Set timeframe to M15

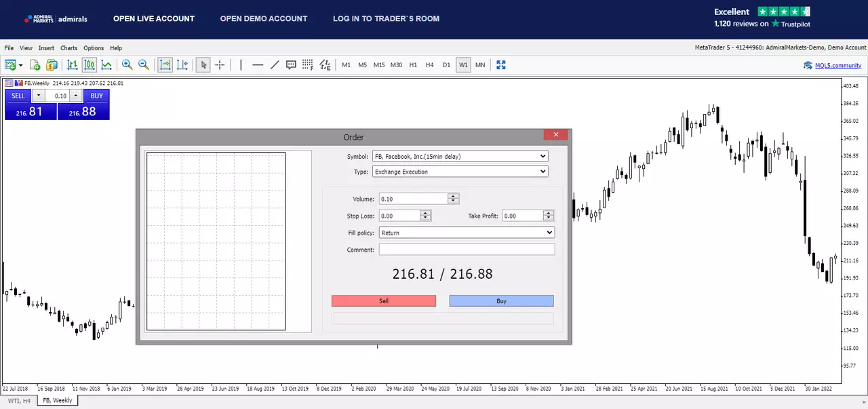pos(379,65)
